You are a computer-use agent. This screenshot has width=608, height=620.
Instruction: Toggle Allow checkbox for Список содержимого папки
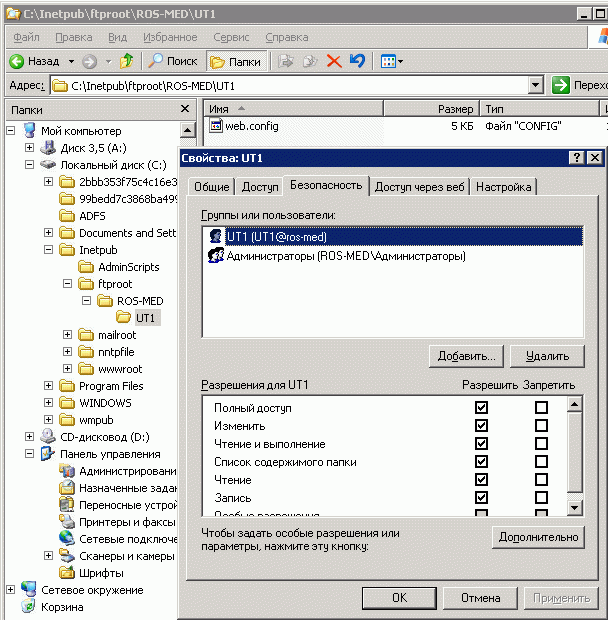(481, 461)
